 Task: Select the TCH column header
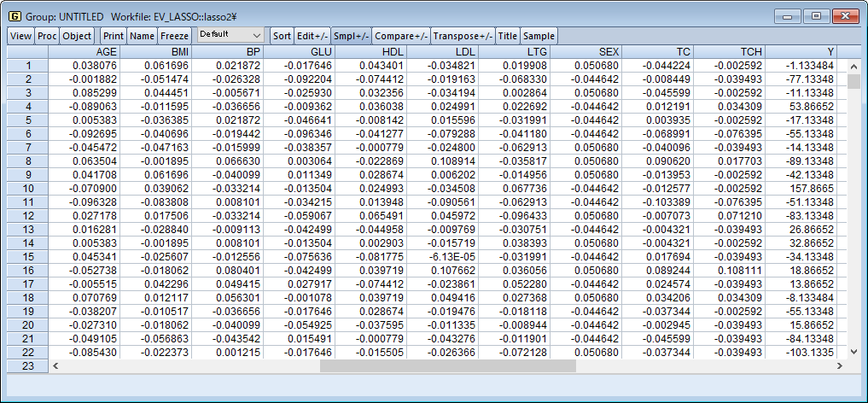729,52
